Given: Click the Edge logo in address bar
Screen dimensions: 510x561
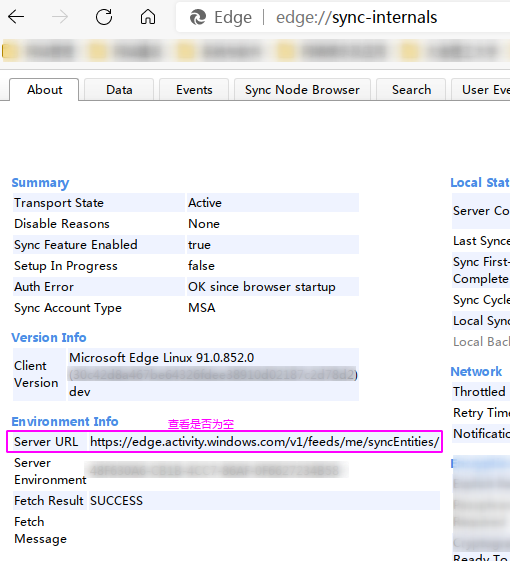Looking at the screenshot, I should click(198, 17).
